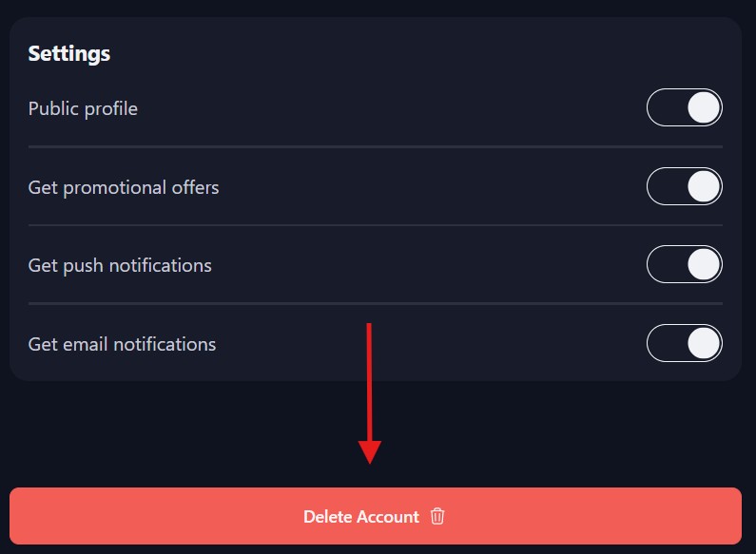The width and height of the screenshot is (756, 554).
Task: Click the "Get promotional offers" label
Action: (x=124, y=188)
